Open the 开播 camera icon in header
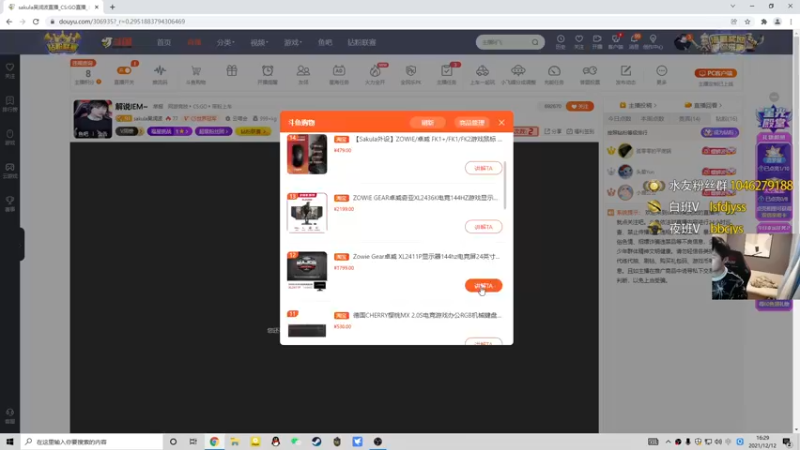This screenshot has height=450, width=800. click(x=597, y=42)
